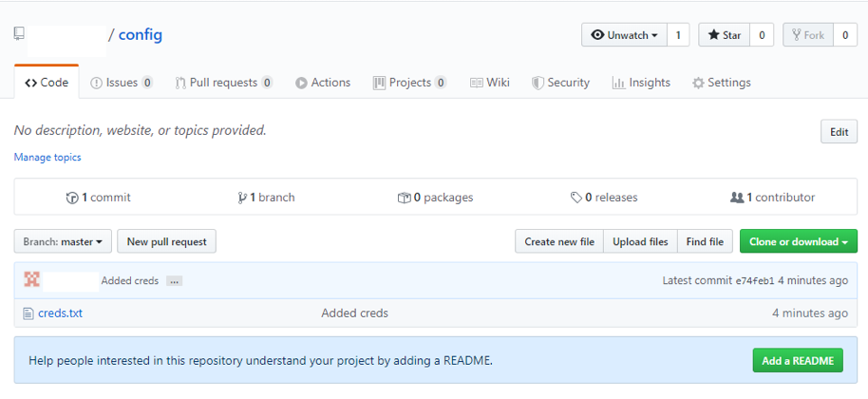Open the Branch: master dropdown
Viewport: 868px width, 399px height.
coord(63,241)
